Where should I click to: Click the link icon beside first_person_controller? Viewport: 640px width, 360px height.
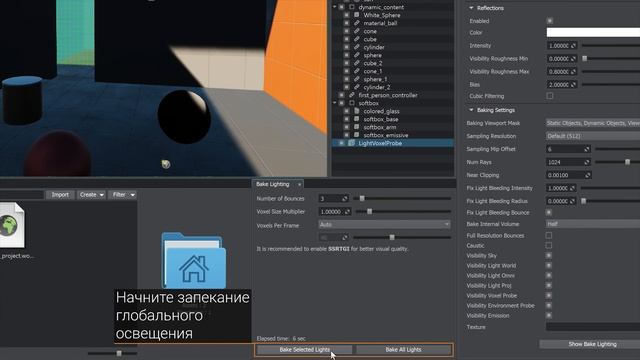pyautogui.click(x=352, y=95)
